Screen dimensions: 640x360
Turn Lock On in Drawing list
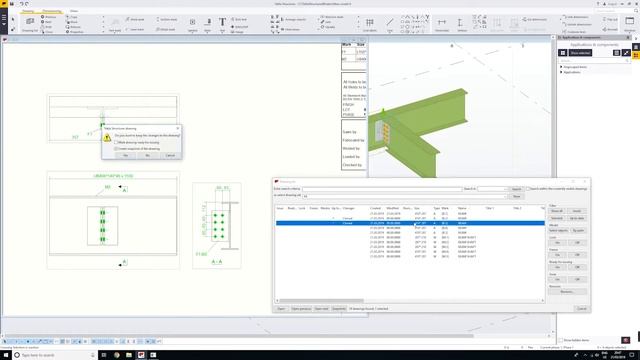557,243
